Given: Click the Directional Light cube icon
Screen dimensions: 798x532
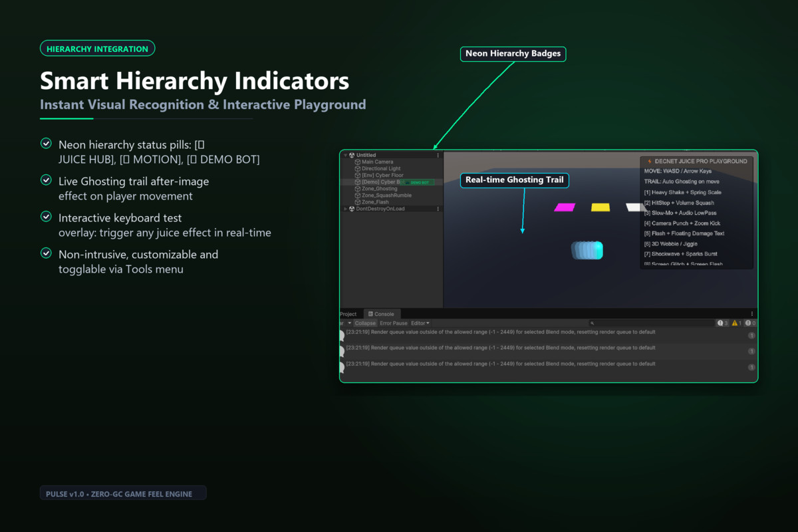Looking at the screenshot, I should (x=358, y=168).
